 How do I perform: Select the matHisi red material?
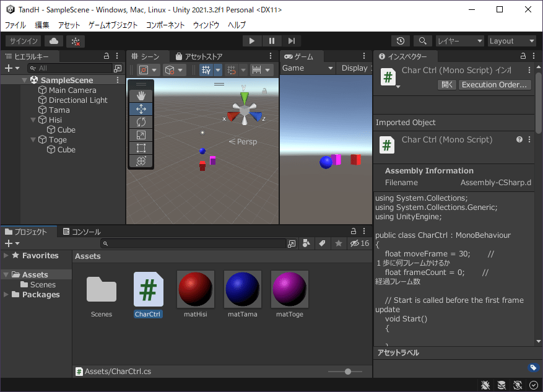pyautogui.click(x=196, y=289)
